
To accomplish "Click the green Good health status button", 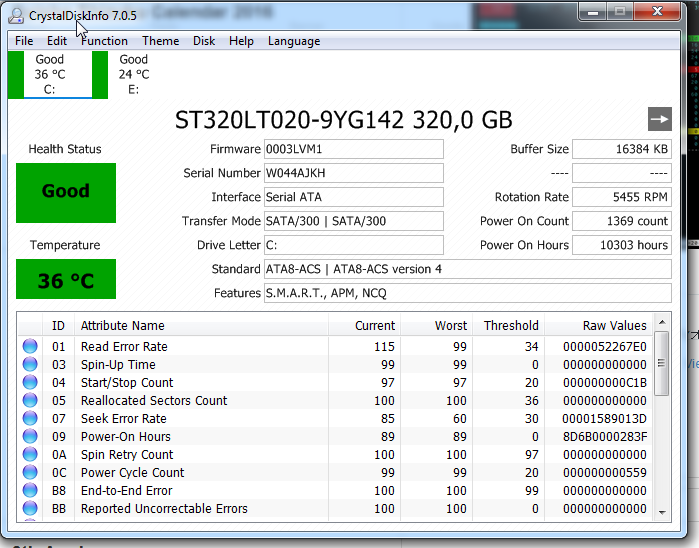I will (x=66, y=191).
